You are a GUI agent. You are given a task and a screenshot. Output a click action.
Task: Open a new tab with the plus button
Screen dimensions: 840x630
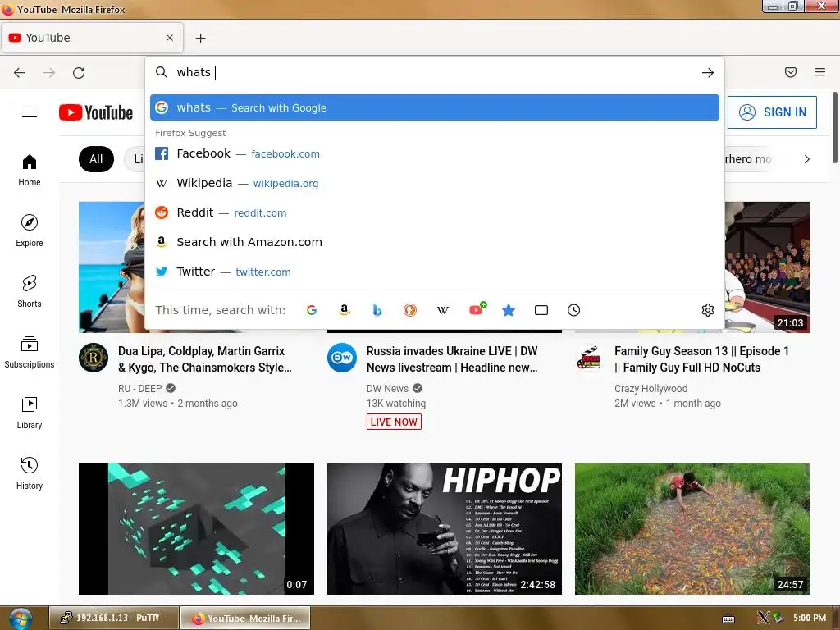pyautogui.click(x=200, y=38)
